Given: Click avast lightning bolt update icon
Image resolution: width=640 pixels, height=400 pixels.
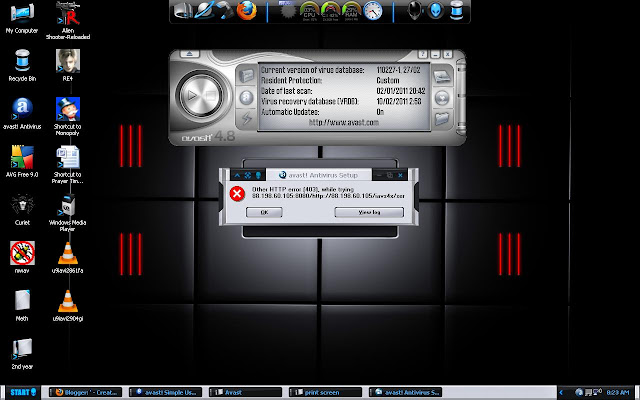Looking at the screenshot, I should point(246,118).
